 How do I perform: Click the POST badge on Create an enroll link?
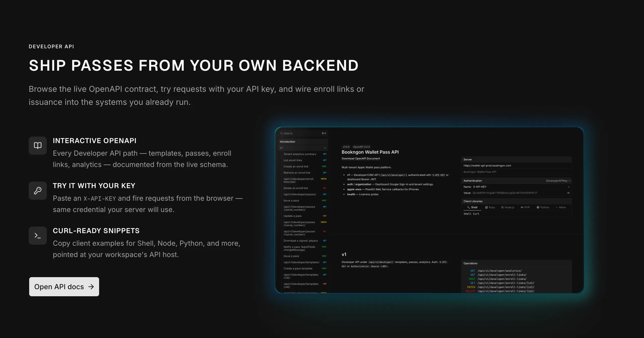pos(324,166)
